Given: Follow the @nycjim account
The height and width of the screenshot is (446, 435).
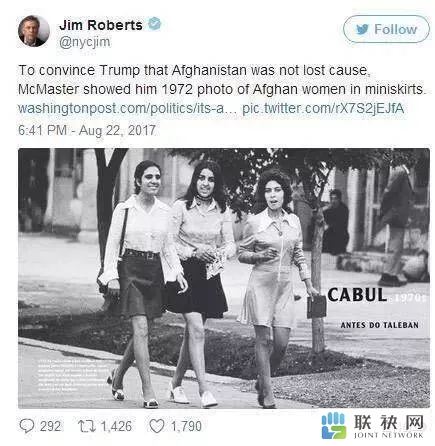Looking at the screenshot, I should tap(386, 29).
